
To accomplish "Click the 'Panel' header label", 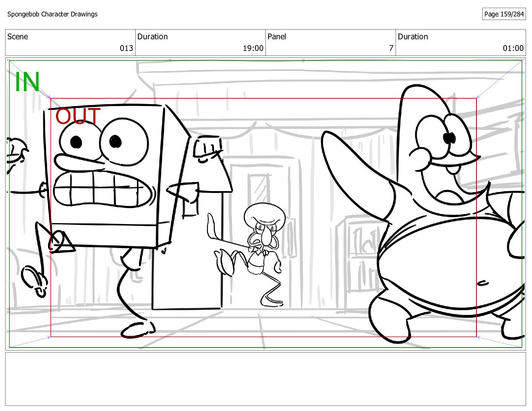I will tap(277, 37).
